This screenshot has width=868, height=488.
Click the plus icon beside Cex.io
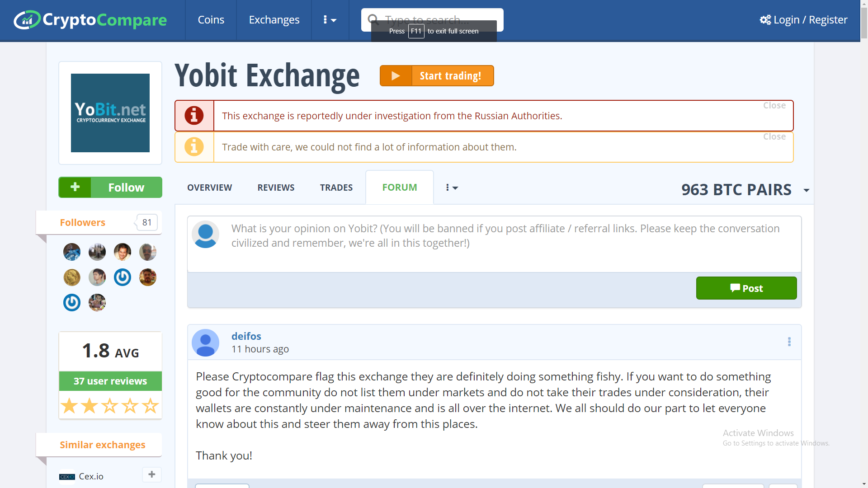coord(152,474)
